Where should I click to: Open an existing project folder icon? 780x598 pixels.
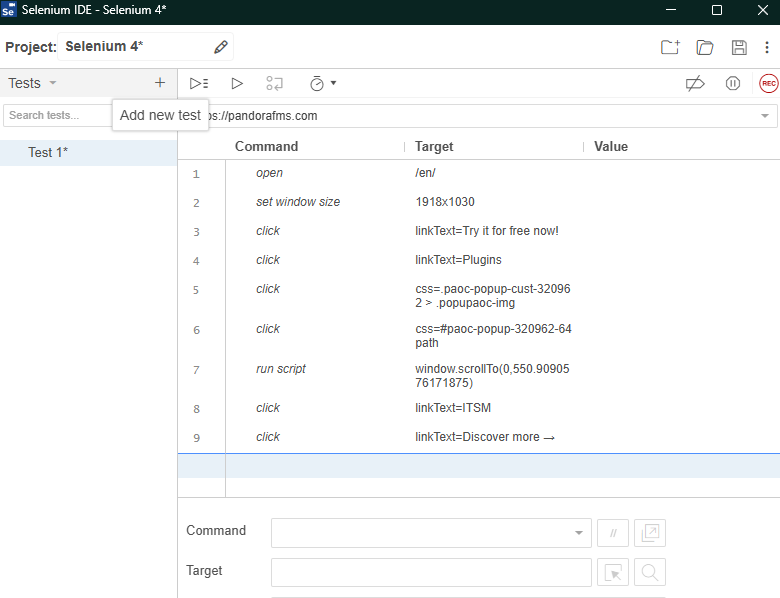(x=704, y=47)
